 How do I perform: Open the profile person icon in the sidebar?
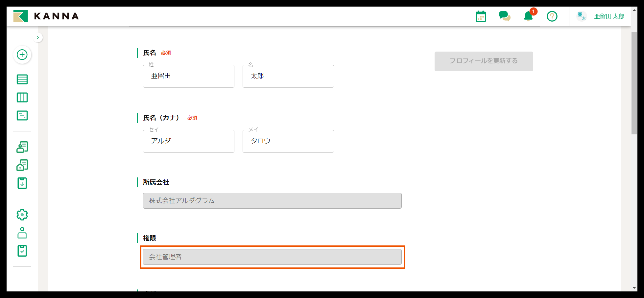point(22,233)
